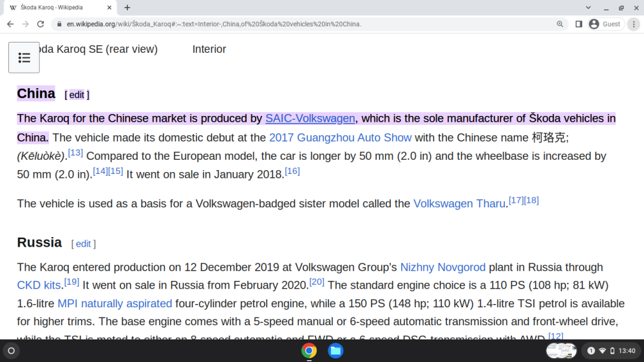This screenshot has width=644, height=362.
Task: Toggle the browser side panel
Action: click(x=579, y=24)
